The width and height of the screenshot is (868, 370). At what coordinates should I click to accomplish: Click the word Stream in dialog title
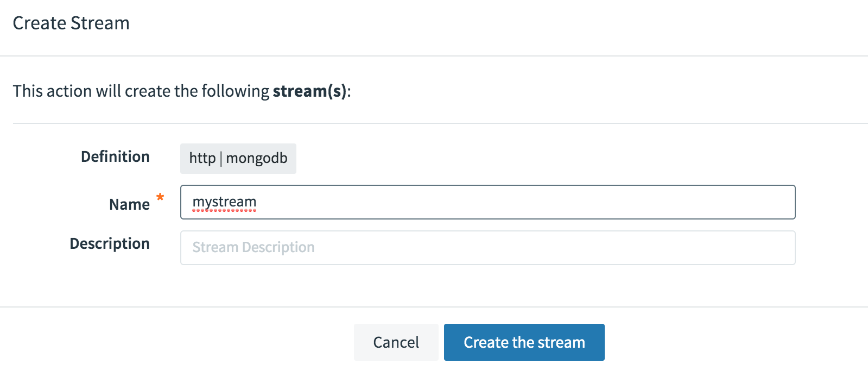coord(100,23)
